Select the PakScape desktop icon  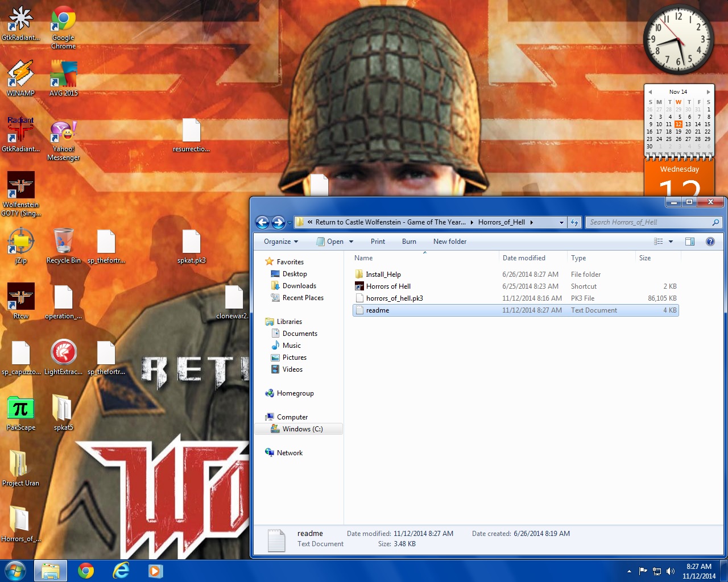point(21,413)
